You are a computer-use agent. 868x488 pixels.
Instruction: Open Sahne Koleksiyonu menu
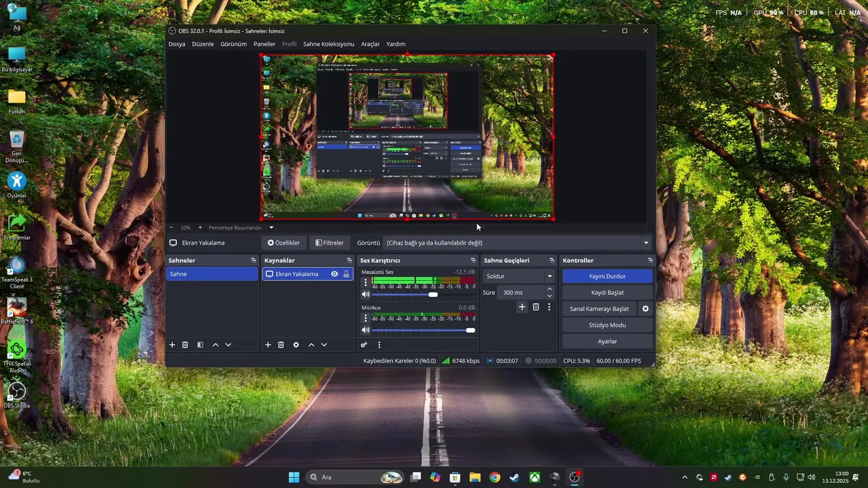pyautogui.click(x=328, y=44)
